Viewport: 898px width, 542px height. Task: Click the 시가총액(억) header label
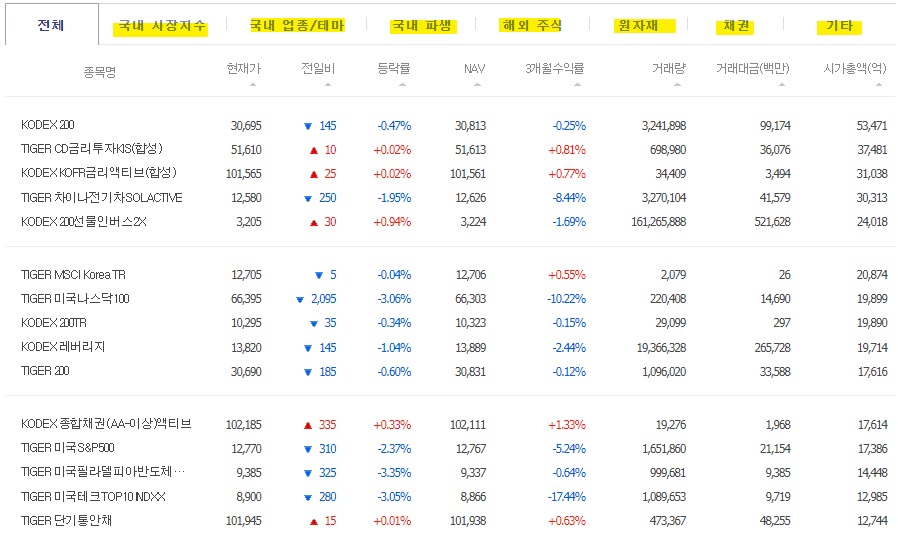(x=855, y=68)
